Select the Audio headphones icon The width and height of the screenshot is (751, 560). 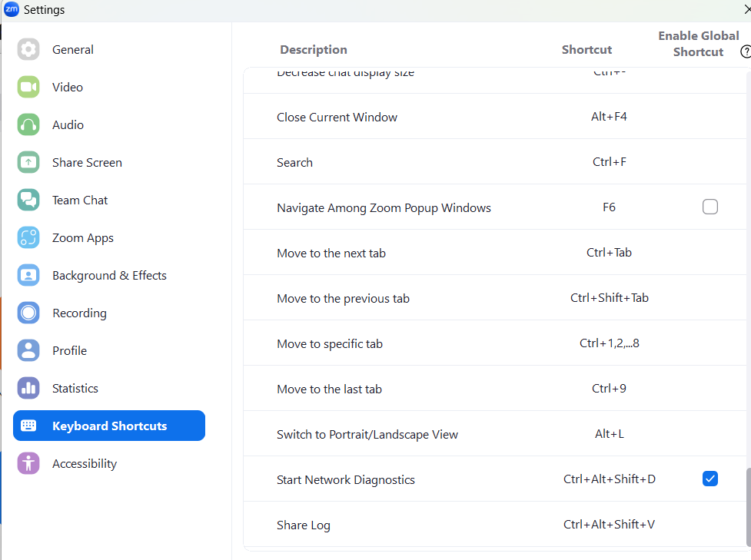[x=28, y=125]
